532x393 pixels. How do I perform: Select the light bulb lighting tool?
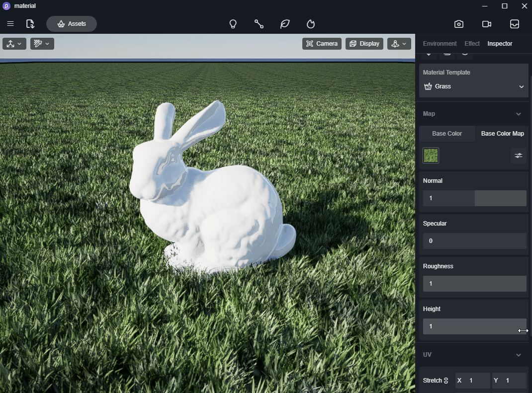(x=233, y=24)
